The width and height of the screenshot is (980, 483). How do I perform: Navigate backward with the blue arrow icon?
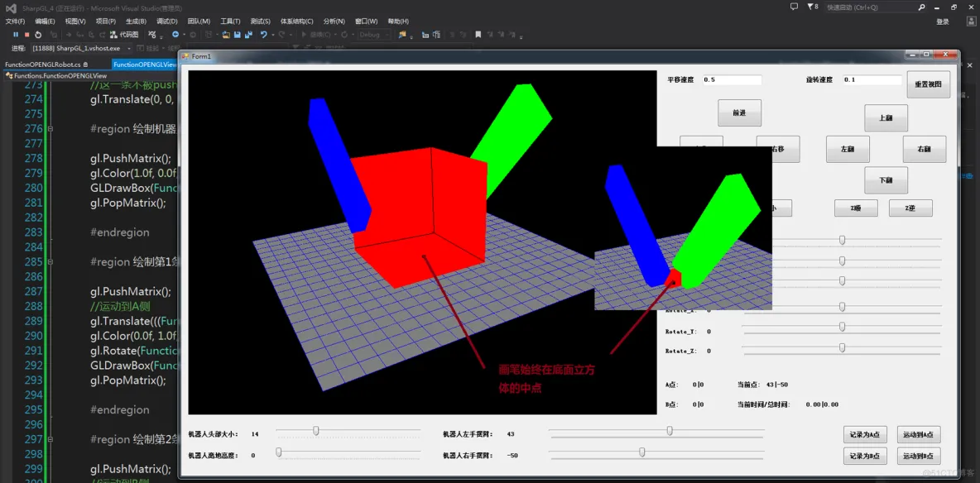pos(175,35)
